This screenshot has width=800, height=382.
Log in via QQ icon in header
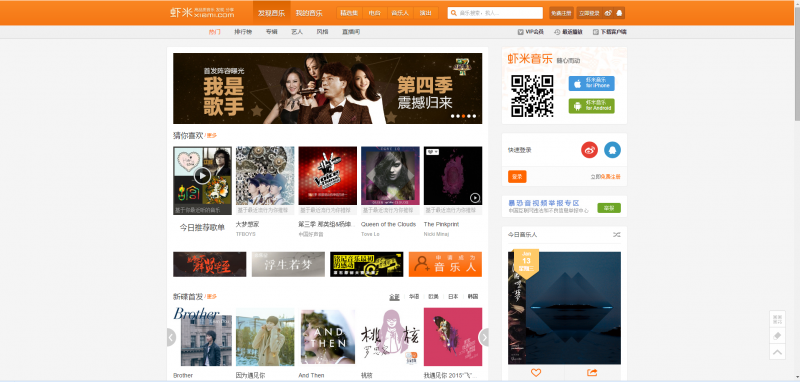619,13
